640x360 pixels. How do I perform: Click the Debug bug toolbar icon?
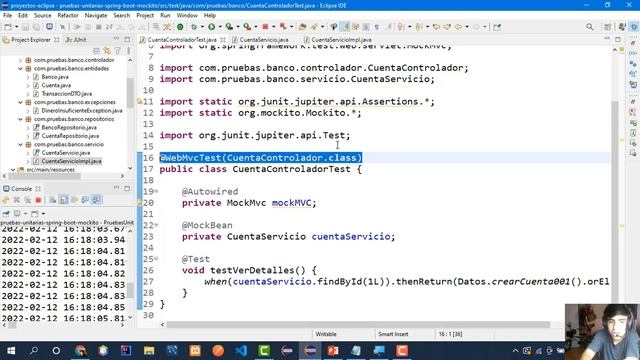click(x=194, y=27)
